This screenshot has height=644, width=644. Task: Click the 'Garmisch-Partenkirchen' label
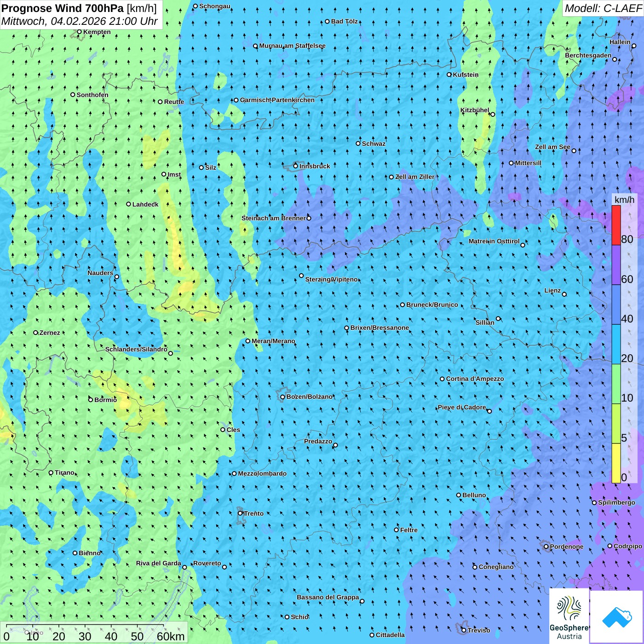[277, 100]
